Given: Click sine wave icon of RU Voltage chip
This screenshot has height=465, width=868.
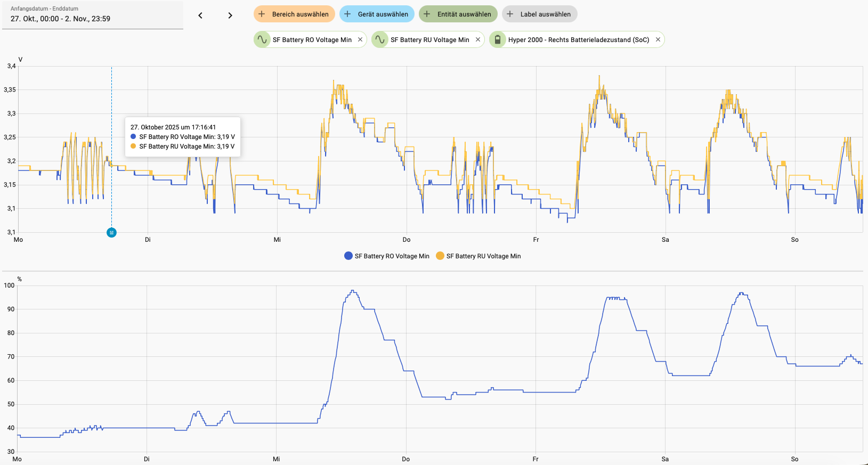Looking at the screenshot, I should coord(380,39).
